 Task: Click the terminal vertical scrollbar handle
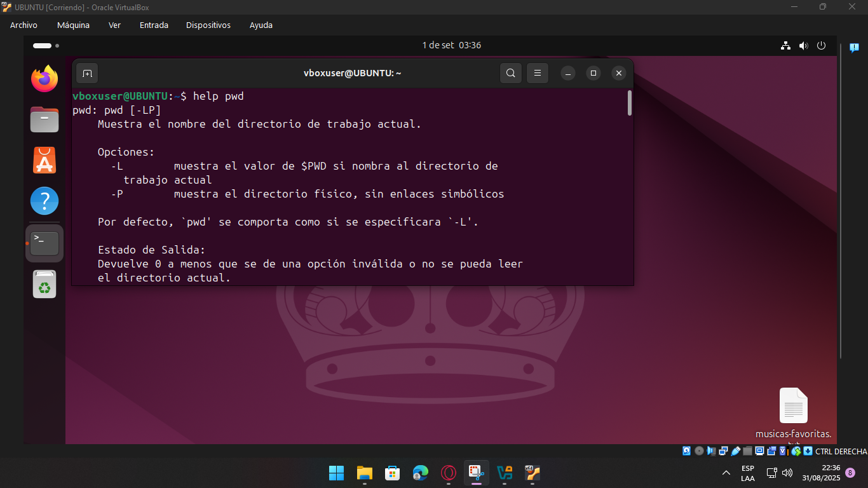click(630, 103)
